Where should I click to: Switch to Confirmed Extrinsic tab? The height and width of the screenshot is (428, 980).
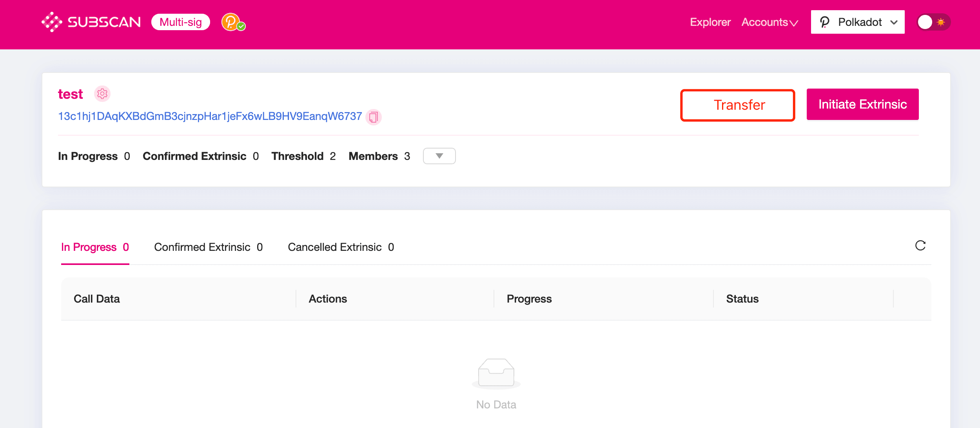(208, 247)
